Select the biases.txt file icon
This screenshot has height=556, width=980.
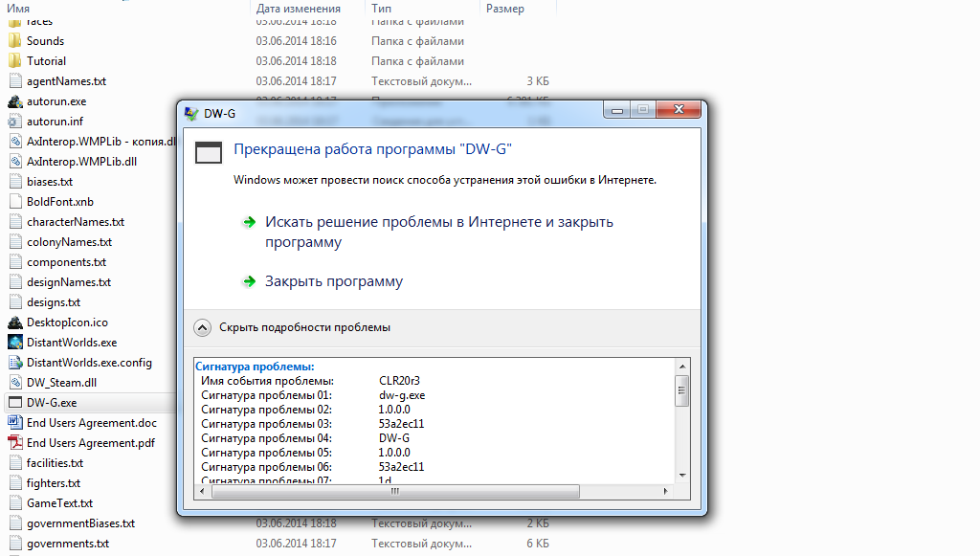click(15, 182)
